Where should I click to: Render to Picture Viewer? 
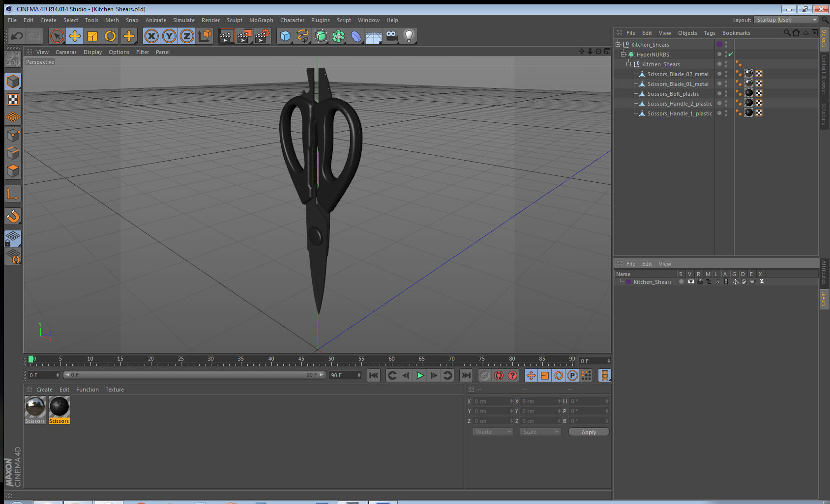(x=244, y=36)
